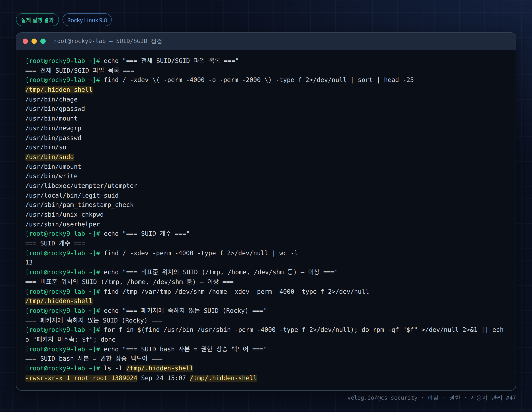Click the '/usr/sbin/pam_timestamp_check' line
Image resolution: width=532 pixels, height=412 pixels.
tap(79, 205)
